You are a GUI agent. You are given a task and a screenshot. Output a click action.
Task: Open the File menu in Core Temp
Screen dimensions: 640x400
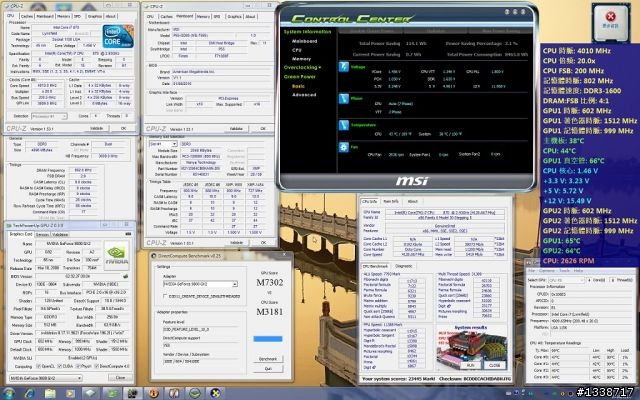531,271
